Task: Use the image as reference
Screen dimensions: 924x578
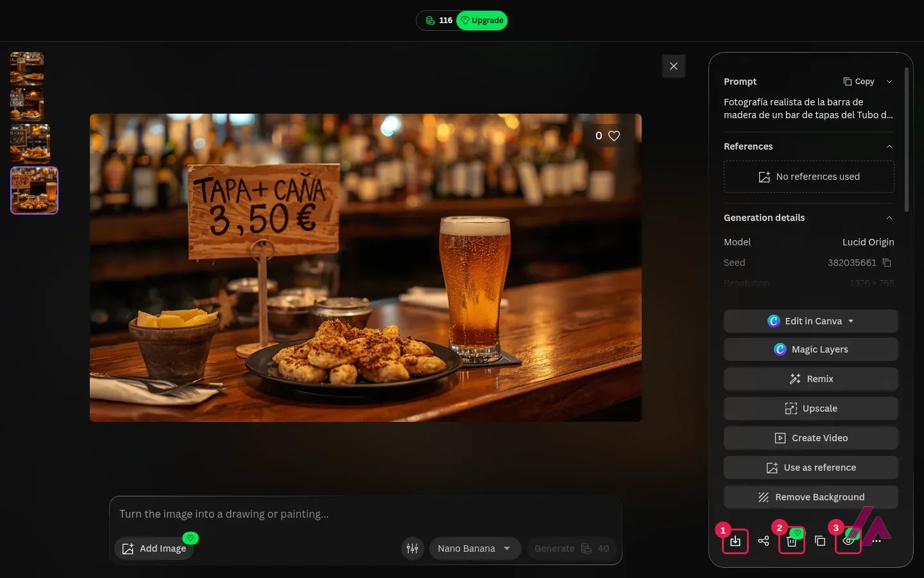Action: (811, 468)
